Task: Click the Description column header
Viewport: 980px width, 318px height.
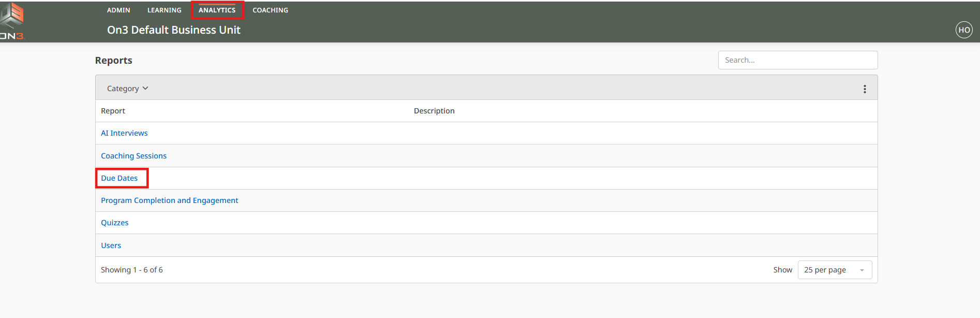Action: [x=434, y=111]
